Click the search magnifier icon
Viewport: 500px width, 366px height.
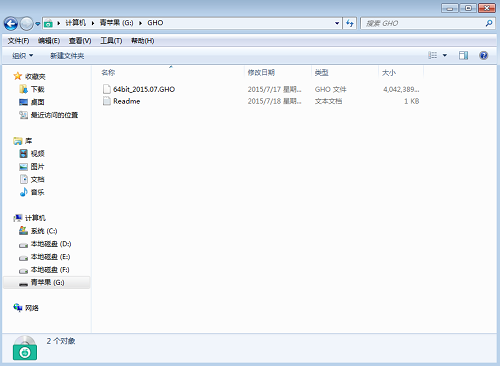[489, 23]
